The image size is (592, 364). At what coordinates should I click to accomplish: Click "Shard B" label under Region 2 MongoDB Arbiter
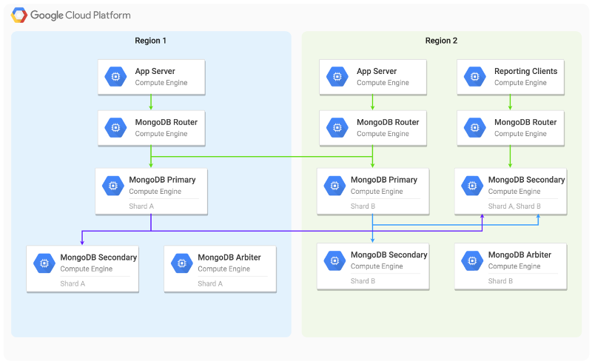tap(500, 281)
